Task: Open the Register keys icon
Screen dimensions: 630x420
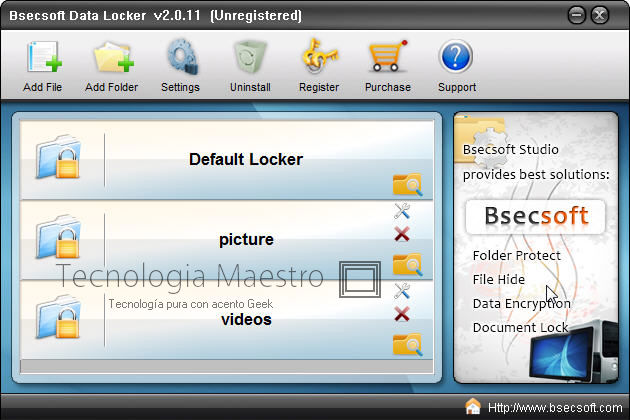Action: point(320,56)
